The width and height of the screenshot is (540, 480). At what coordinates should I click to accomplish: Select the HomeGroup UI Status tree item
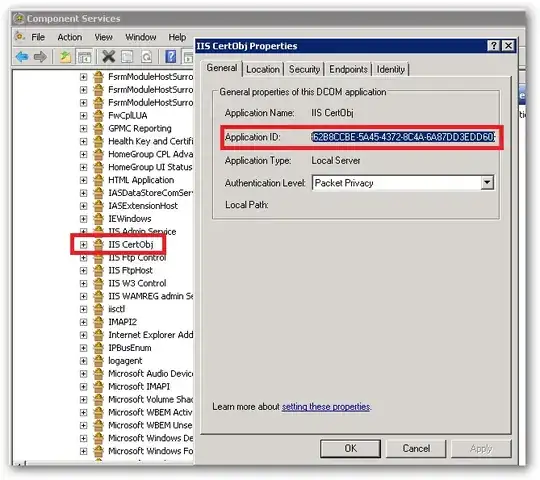(x=150, y=167)
